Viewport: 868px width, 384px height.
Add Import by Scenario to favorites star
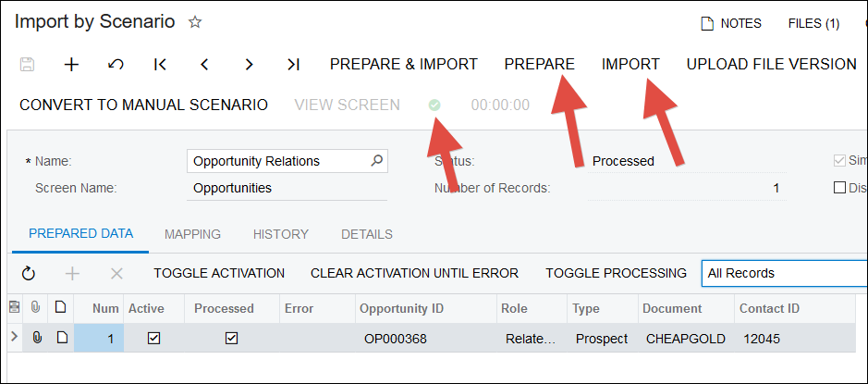pyautogui.click(x=195, y=22)
